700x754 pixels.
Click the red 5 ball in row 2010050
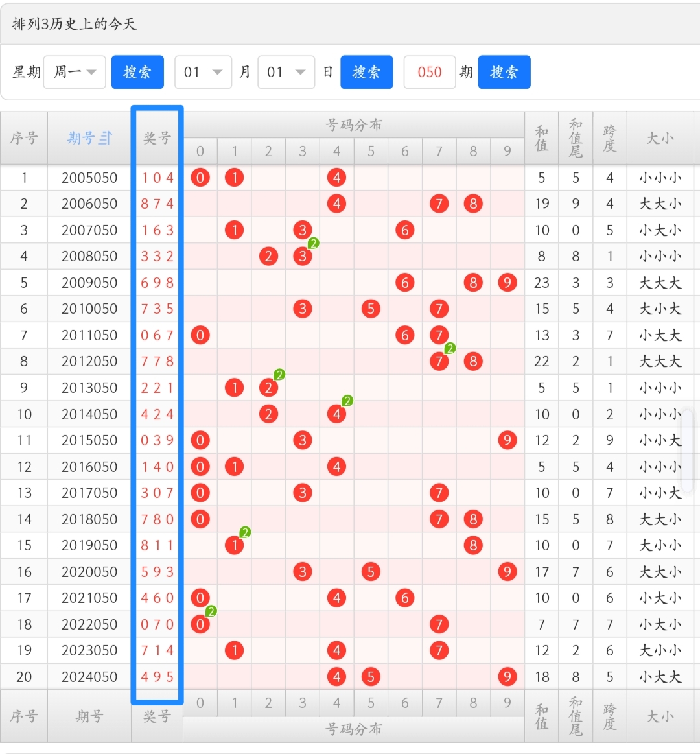click(371, 309)
